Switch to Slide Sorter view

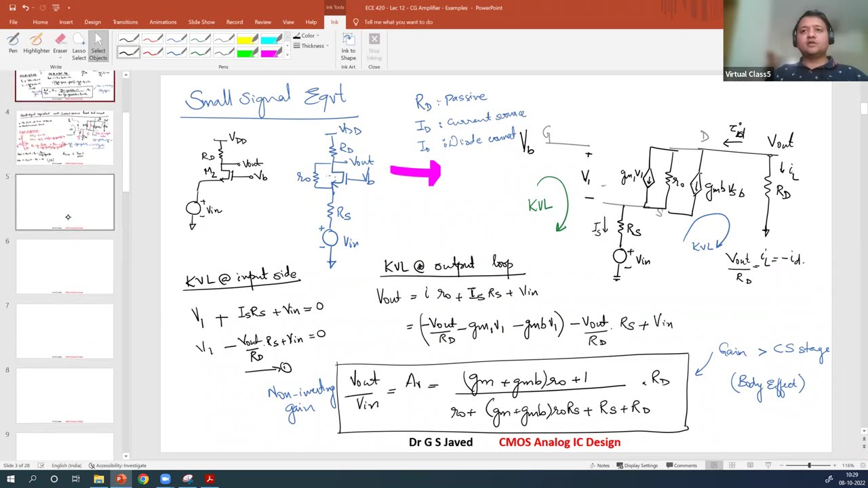[732, 466]
